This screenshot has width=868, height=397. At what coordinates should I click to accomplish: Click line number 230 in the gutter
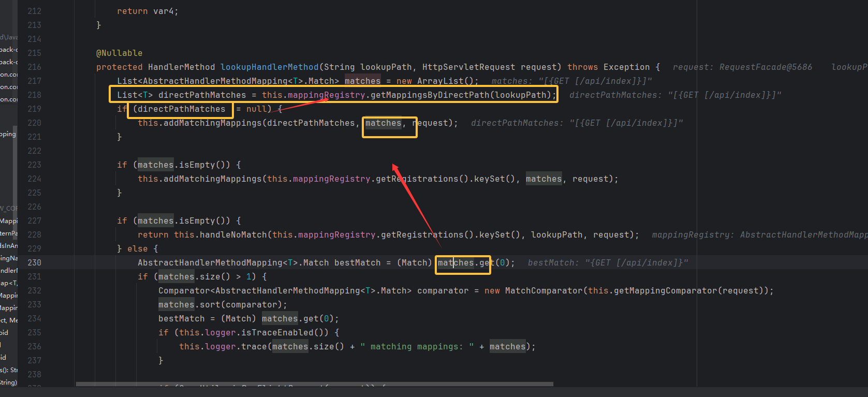[x=34, y=262]
